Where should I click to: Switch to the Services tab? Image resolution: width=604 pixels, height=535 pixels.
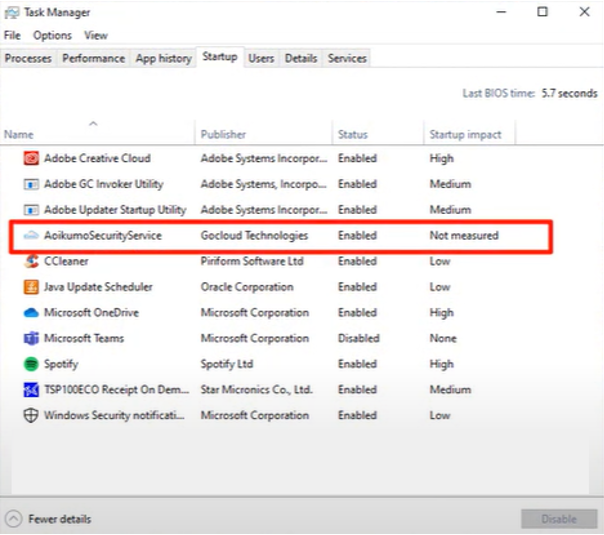[x=347, y=59]
